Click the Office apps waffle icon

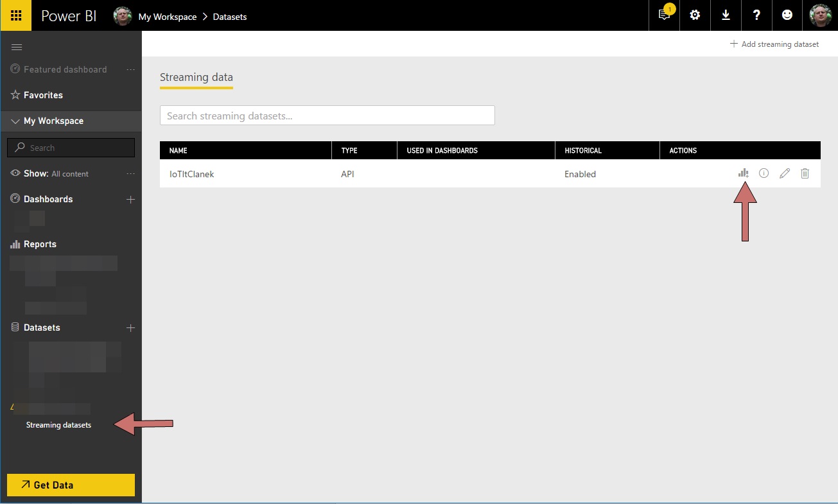(x=14, y=15)
